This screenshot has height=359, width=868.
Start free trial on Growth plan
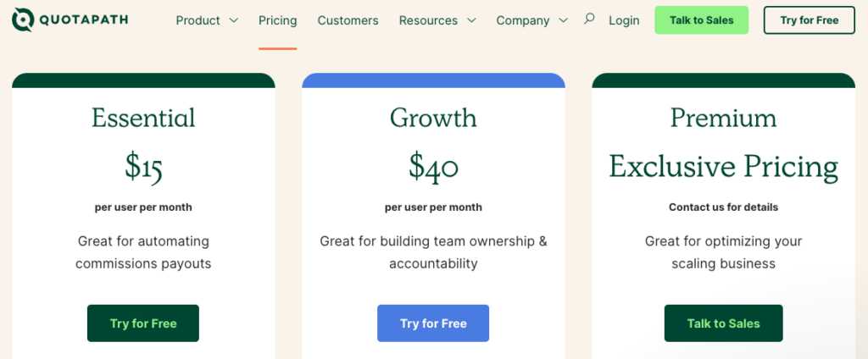pyautogui.click(x=433, y=323)
